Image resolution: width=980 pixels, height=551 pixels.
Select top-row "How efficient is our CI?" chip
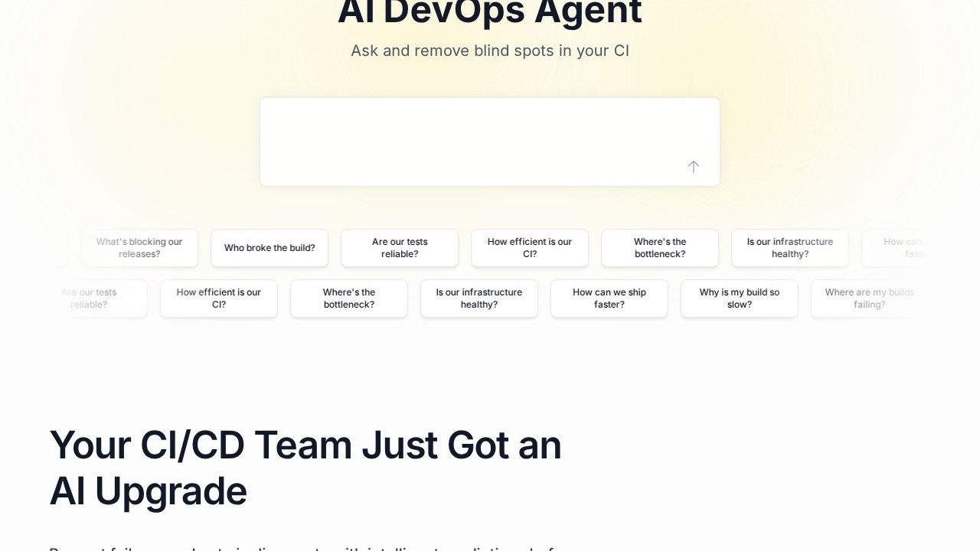coord(530,248)
